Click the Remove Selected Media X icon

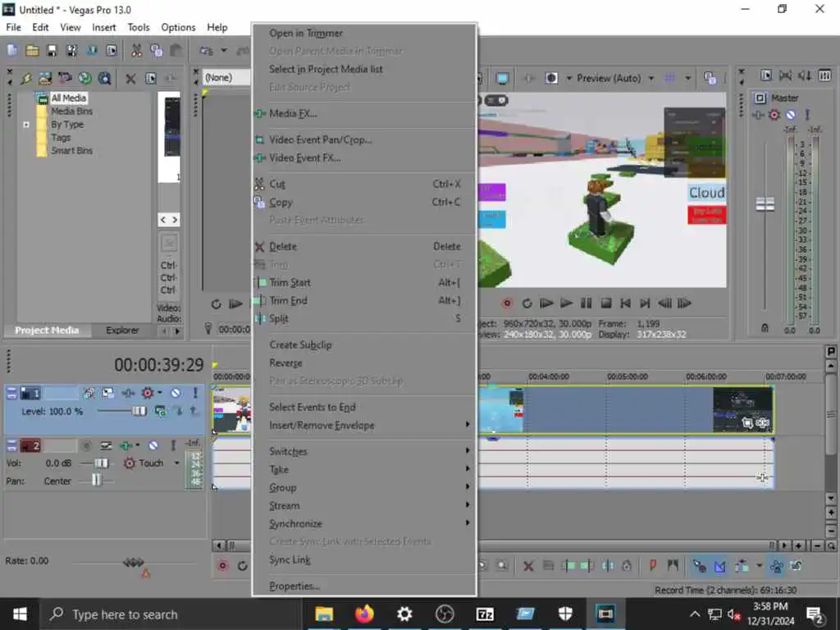pyautogui.click(x=130, y=79)
